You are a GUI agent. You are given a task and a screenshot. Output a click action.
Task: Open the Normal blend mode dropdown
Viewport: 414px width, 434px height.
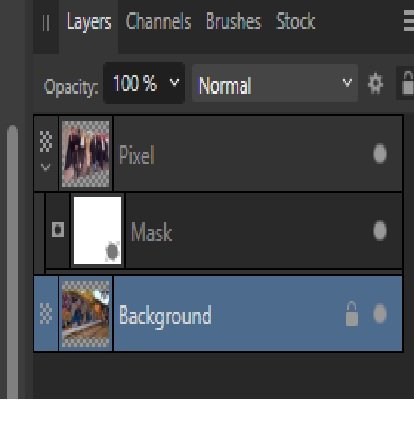click(x=275, y=83)
